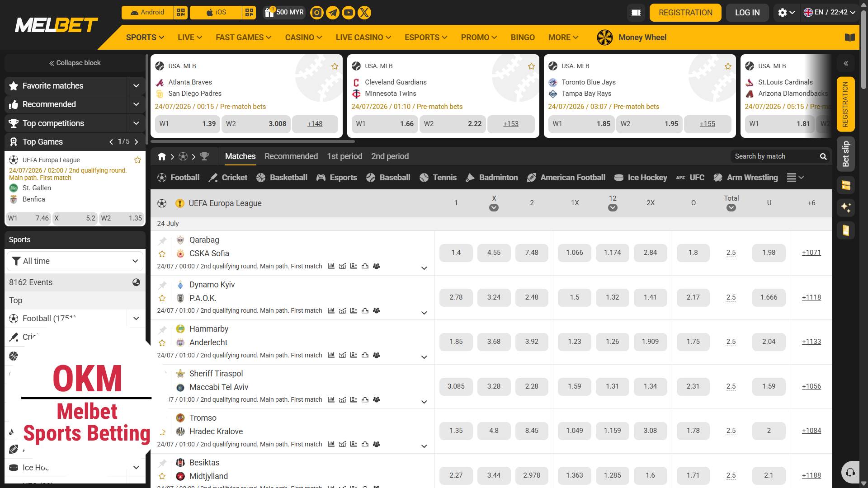Viewport: 868px width, 488px height.
Task: Run the match search magnifier icon
Action: (823, 156)
